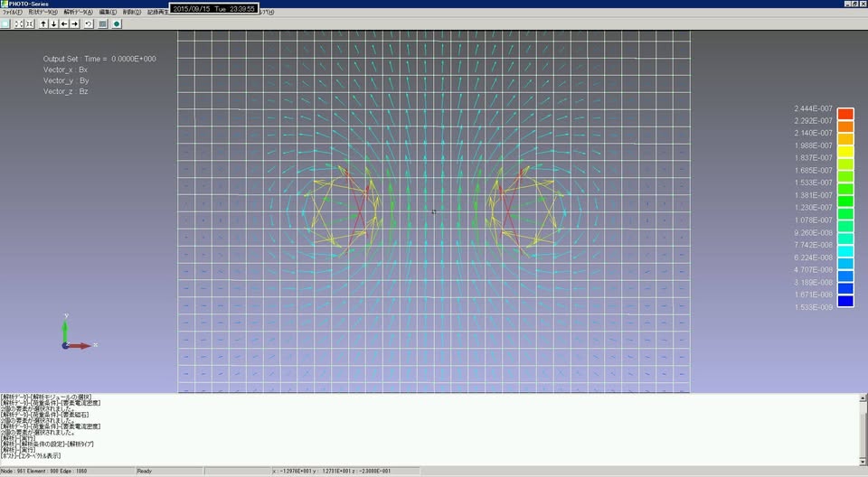Click the fit-to-window expand arrows icon
This screenshot has height=477, width=868.
point(19,23)
